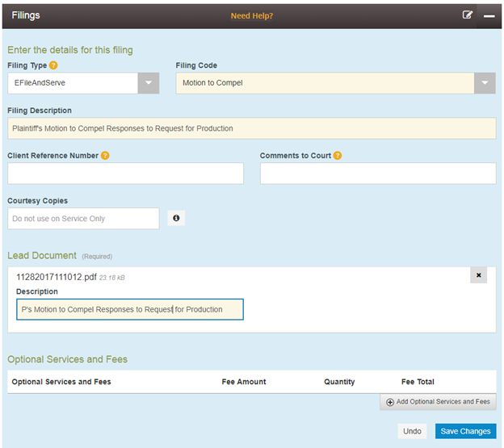Open the Filing Code dropdown arrow
This screenshot has height=448, width=504.
pyautogui.click(x=484, y=83)
